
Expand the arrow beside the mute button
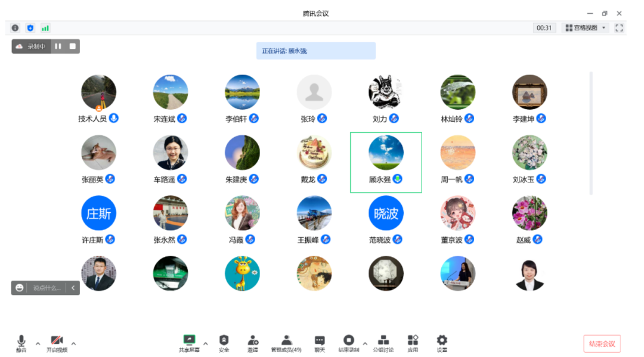(38, 343)
